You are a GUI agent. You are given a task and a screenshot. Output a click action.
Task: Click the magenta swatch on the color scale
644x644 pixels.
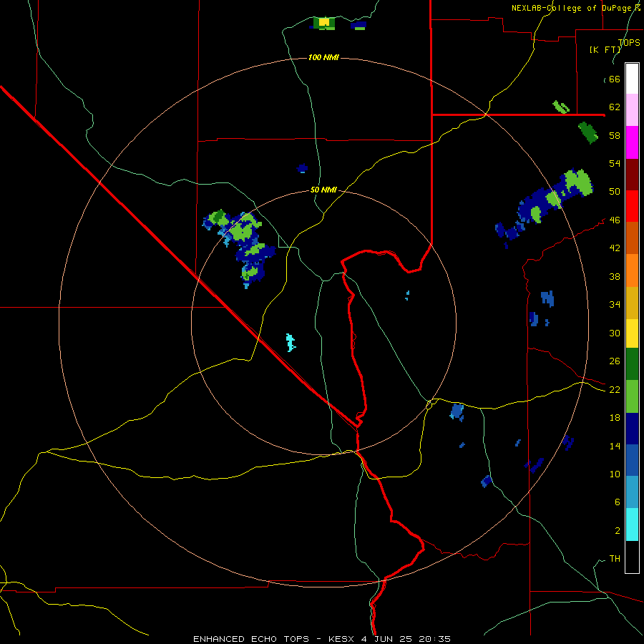click(632, 142)
